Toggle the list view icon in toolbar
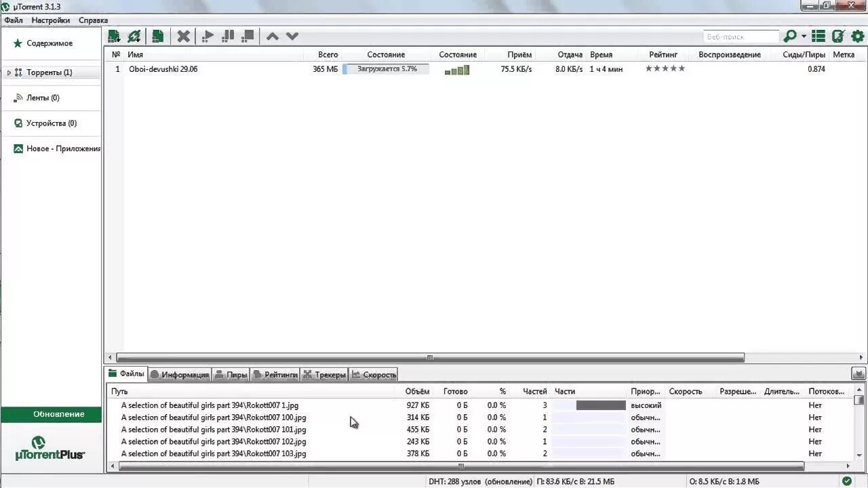868x488 pixels. click(818, 37)
